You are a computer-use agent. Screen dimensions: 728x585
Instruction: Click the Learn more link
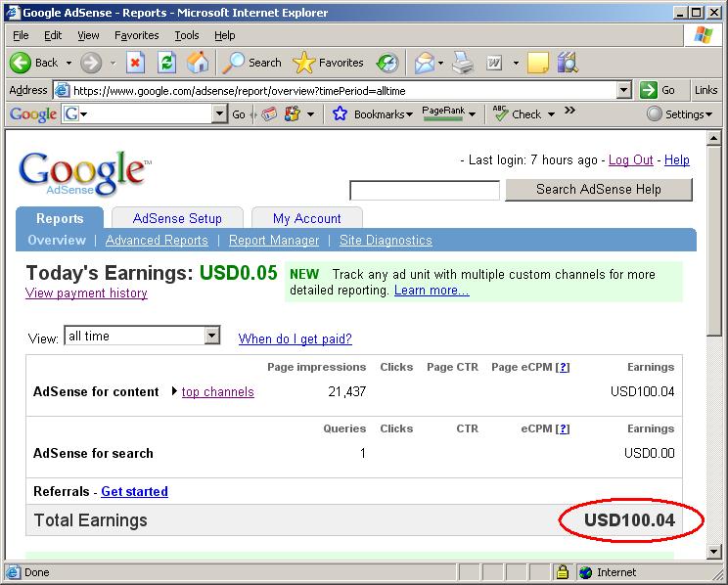point(432,291)
